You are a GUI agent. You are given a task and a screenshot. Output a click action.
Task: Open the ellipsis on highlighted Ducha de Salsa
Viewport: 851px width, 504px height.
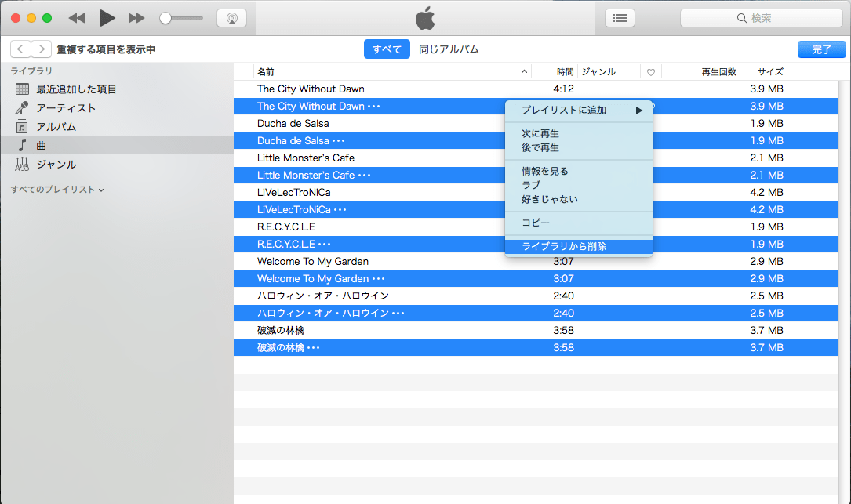pyautogui.click(x=339, y=141)
